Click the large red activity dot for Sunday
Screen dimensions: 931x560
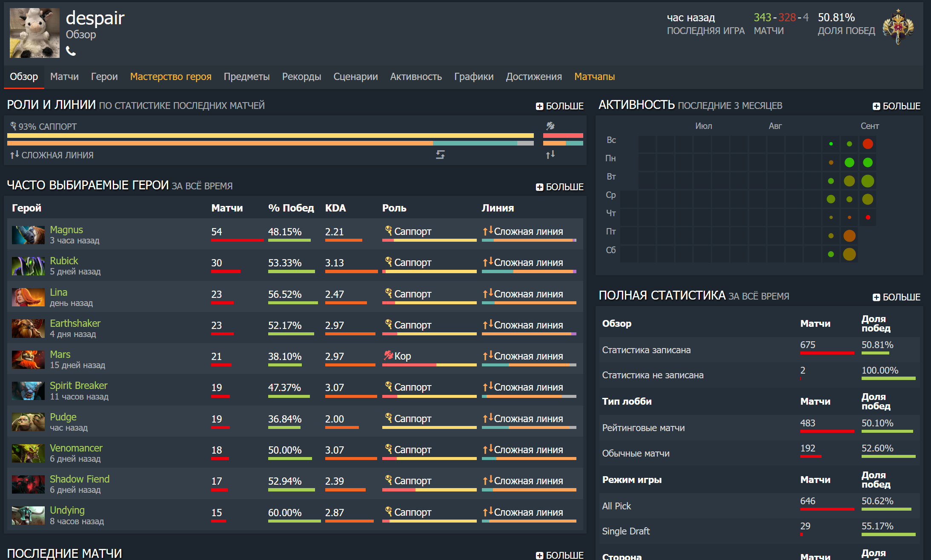tap(868, 144)
